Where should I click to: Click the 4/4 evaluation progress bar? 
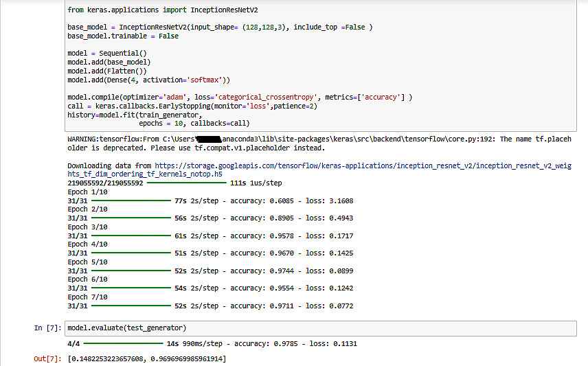(x=123, y=343)
